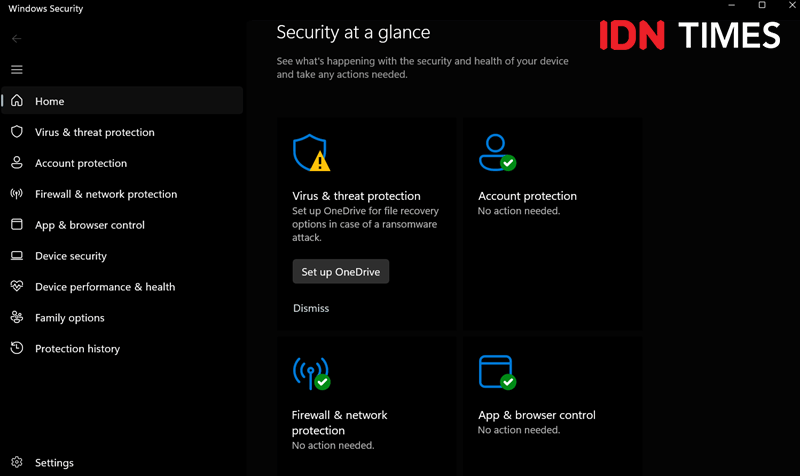
Task: Click the person icon beside Account protection
Action: pos(17,163)
